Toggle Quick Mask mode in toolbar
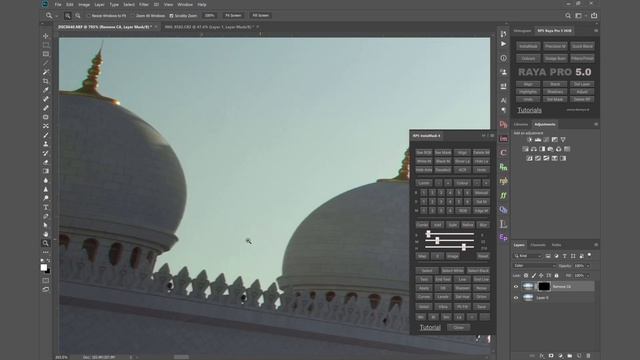This screenshot has height=360, width=640. pyautogui.click(x=46, y=280)
